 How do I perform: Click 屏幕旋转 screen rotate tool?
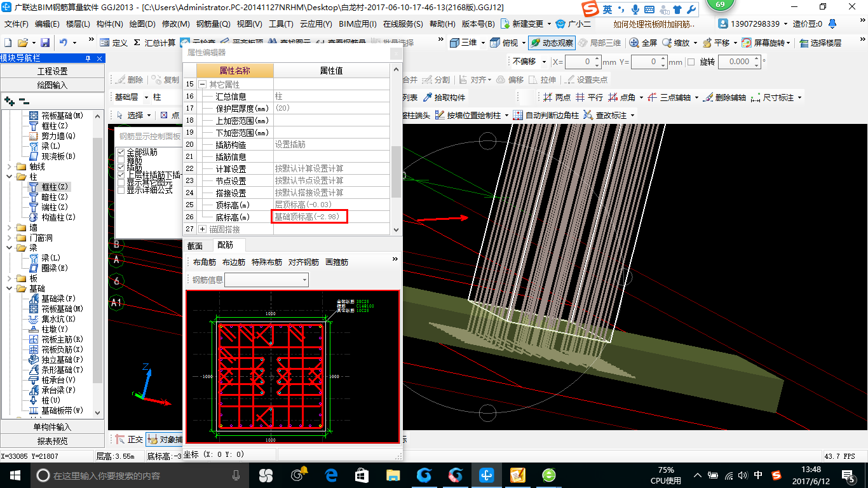[764, 43]
